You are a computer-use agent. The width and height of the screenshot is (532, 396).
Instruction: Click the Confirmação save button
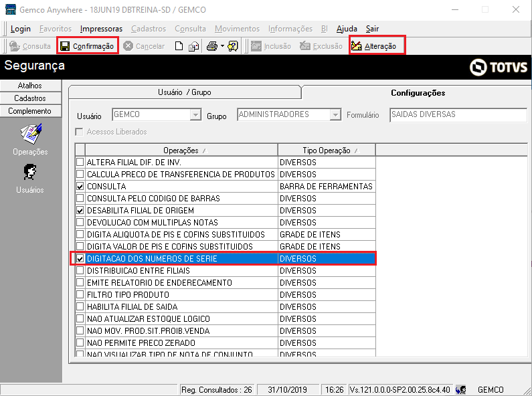[88, 46]
